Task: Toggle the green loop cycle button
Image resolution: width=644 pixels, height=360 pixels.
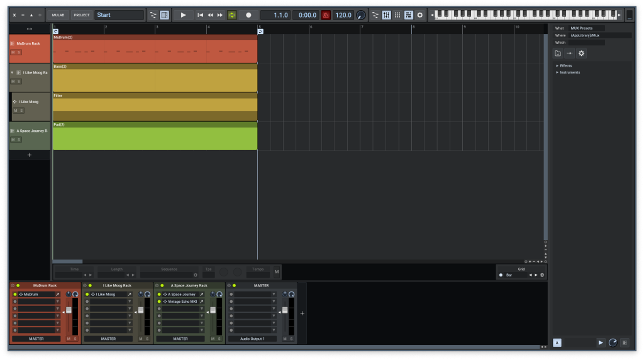Action: coord(231,15)
